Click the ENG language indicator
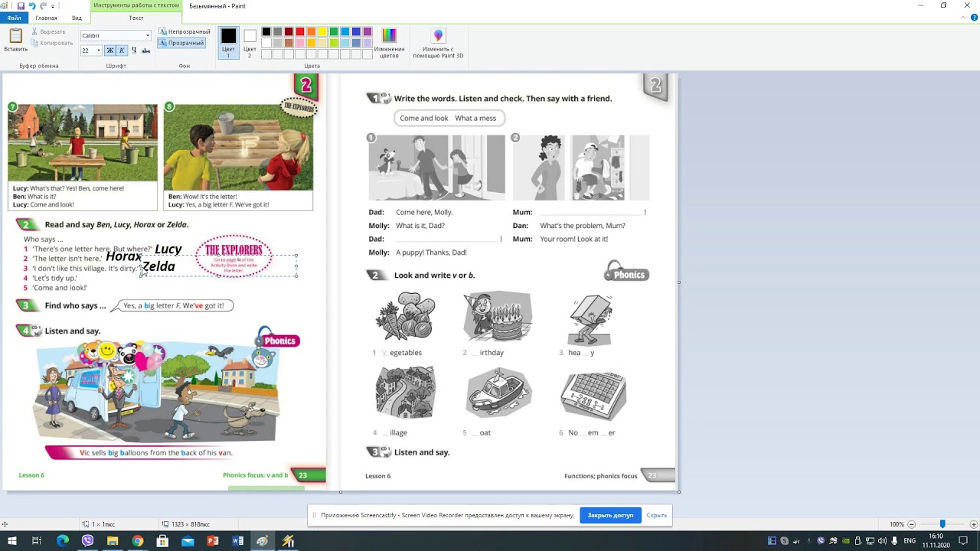The image size is (980, 551). tap(910, 541)
